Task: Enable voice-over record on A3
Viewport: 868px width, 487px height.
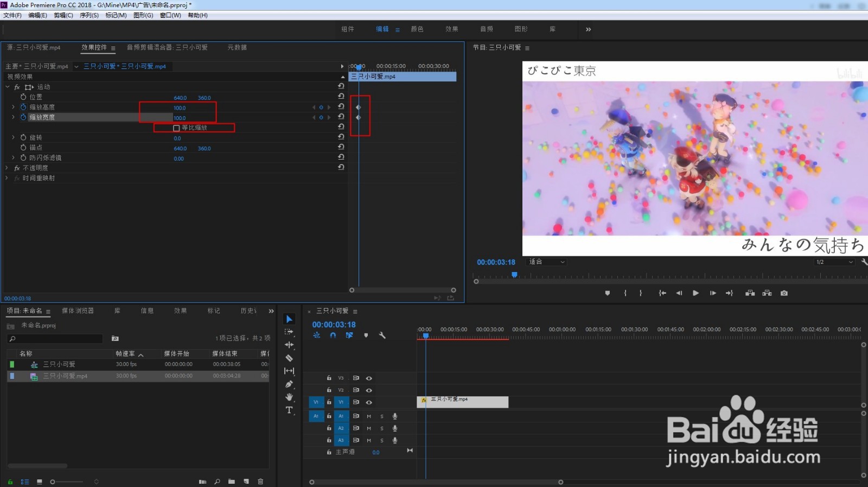Action: click(x=395, y=440)
